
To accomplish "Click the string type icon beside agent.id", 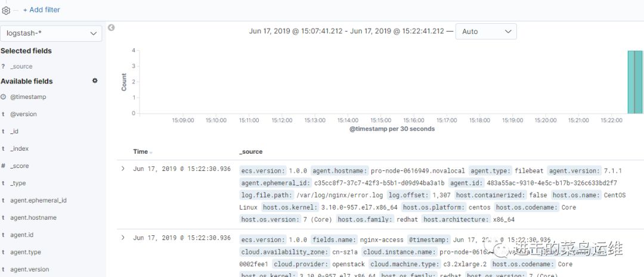I will tap(4, 235).
